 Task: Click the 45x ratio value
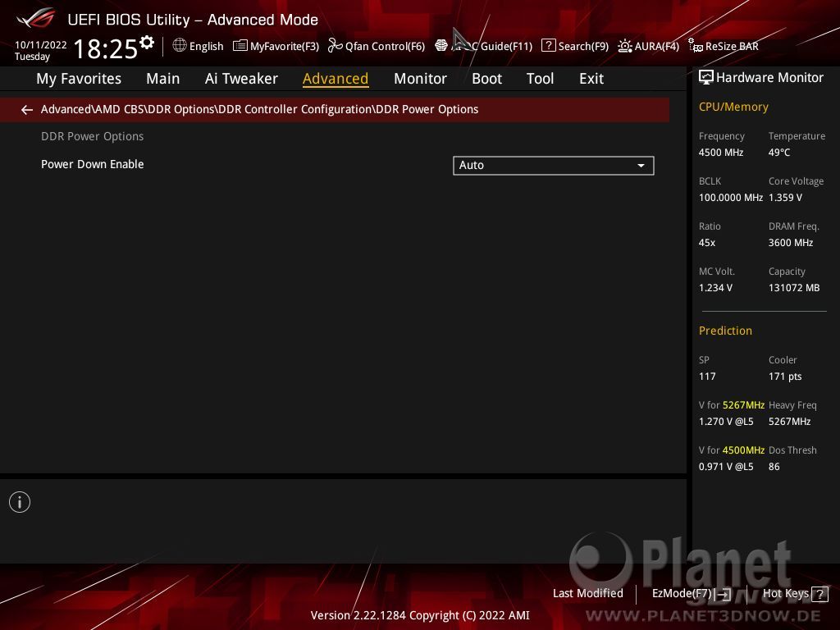coord(707,243)
